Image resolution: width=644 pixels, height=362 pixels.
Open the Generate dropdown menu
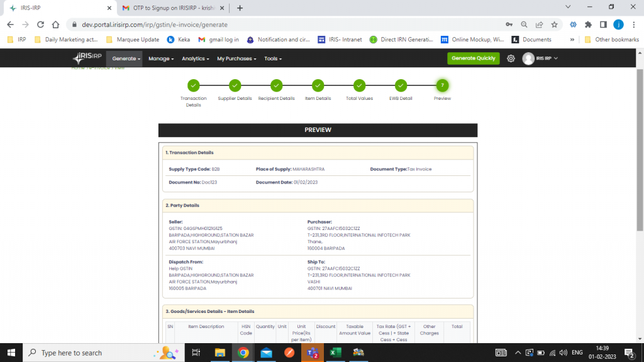[125, 58]
